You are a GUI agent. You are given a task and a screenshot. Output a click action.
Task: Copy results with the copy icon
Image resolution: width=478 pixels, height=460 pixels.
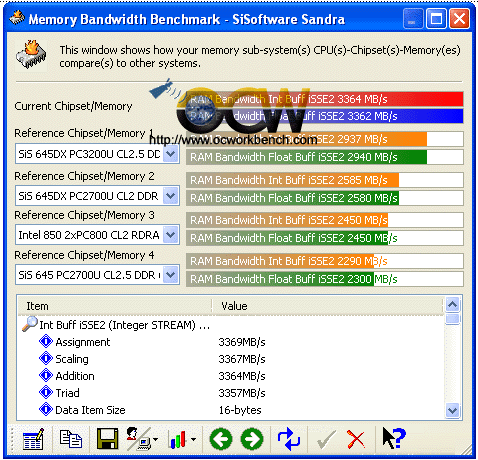(71, 439)
